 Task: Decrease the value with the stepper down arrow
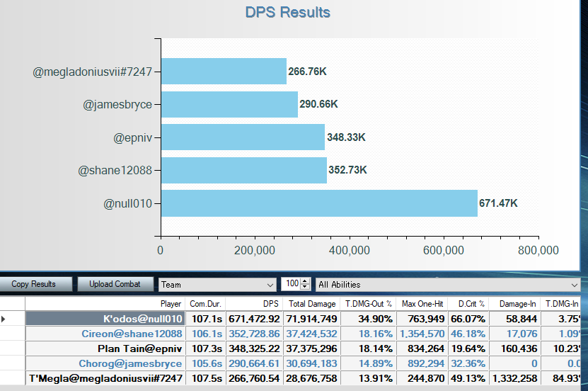click(306, 288)
